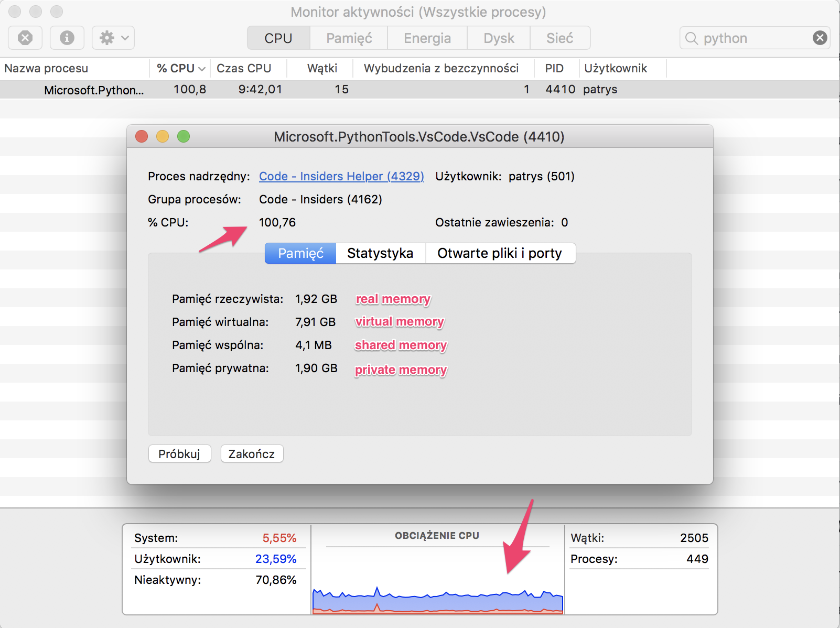This screenshot has width=840, height=628.
Task: Clear the 'python' search with the X icon
Action: point(820,37)
